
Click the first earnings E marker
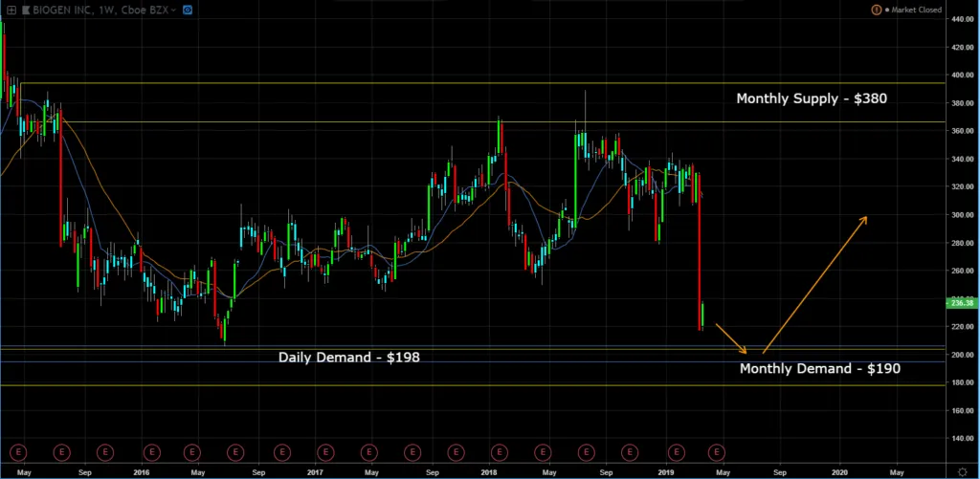click(x=19, y=451)
